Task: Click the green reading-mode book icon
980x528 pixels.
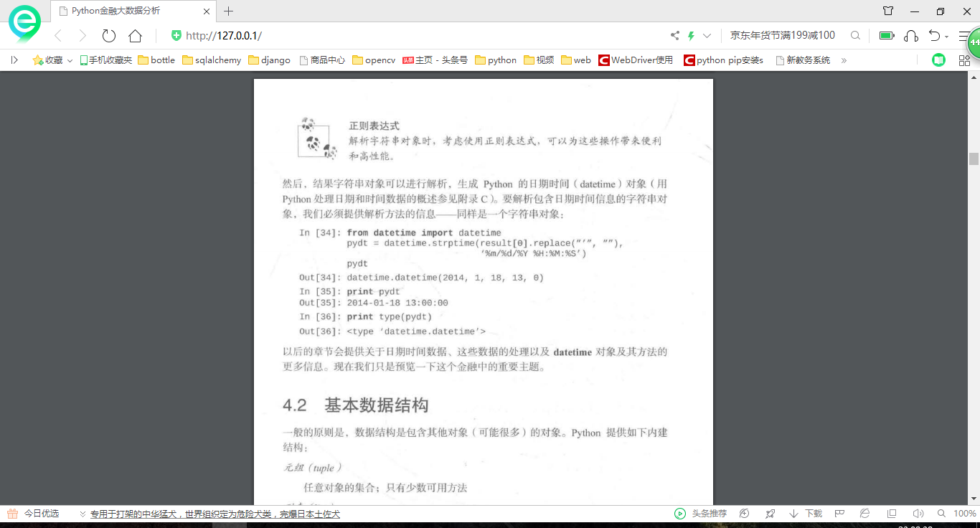Action: 938,60
